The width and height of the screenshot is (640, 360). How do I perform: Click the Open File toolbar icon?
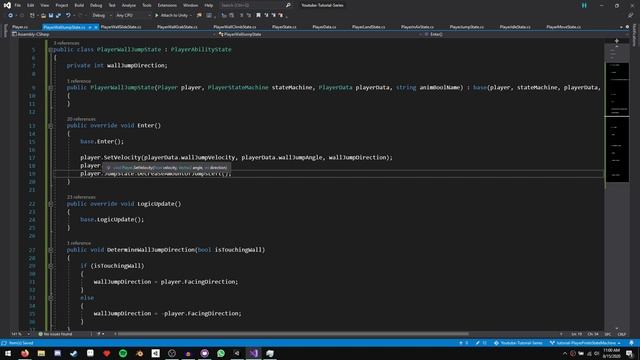tap(43, 16)
